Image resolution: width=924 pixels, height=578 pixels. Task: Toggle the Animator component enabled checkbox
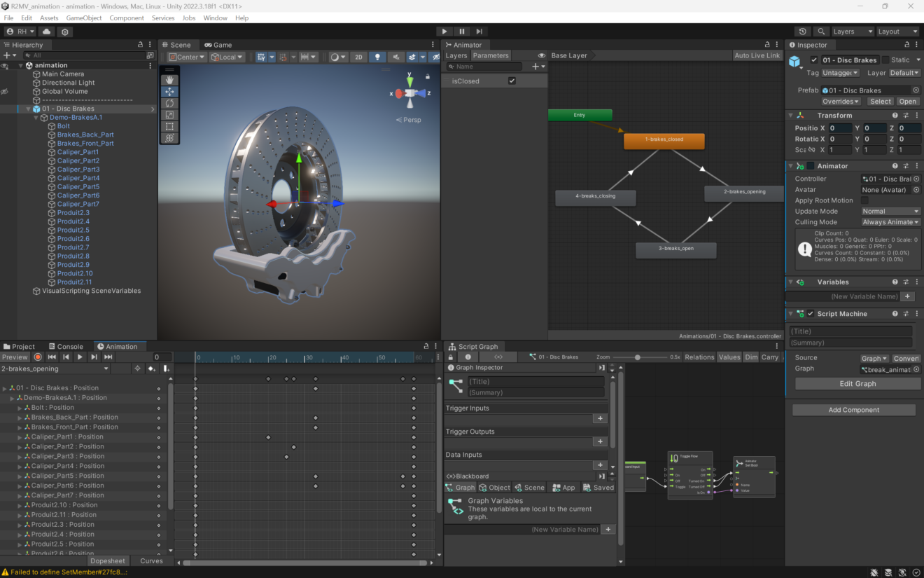(811, 166)
